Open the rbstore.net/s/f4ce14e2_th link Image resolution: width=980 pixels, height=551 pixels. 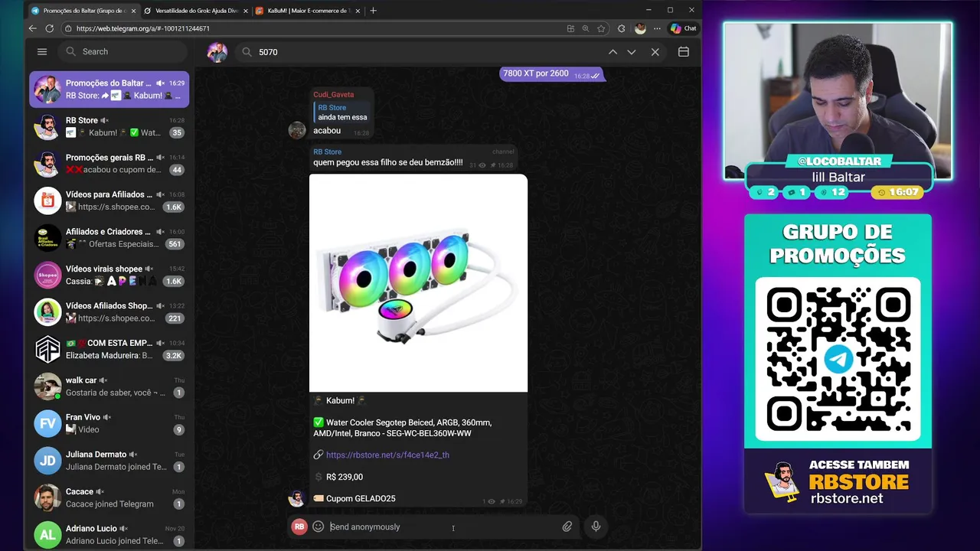click(x=387, y=455)
